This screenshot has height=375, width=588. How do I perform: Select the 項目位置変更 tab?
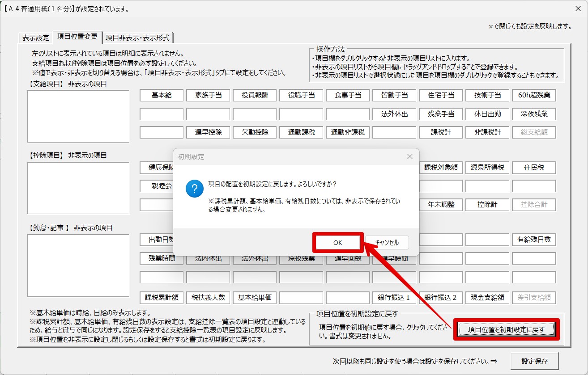tap(77, 37)
